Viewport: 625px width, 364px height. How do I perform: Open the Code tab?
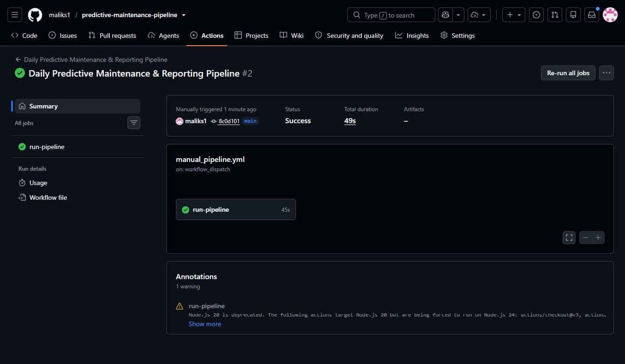(24, 36)
